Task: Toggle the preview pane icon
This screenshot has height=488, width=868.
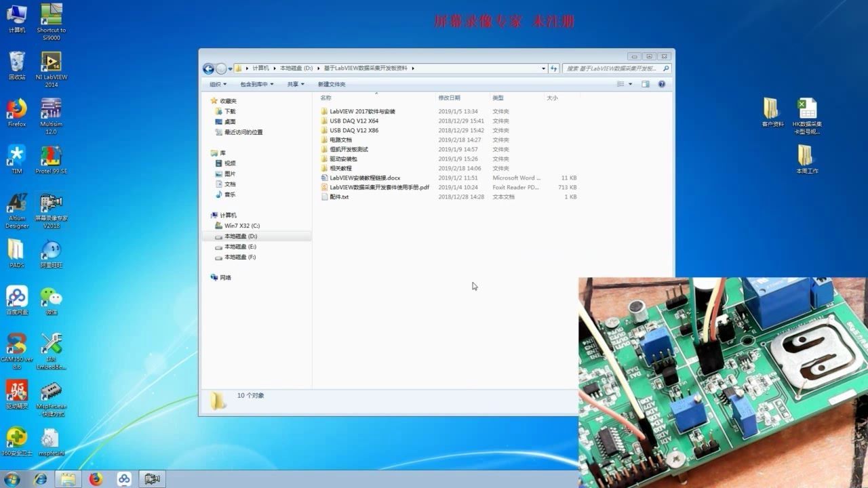Action: coord(645,84)
